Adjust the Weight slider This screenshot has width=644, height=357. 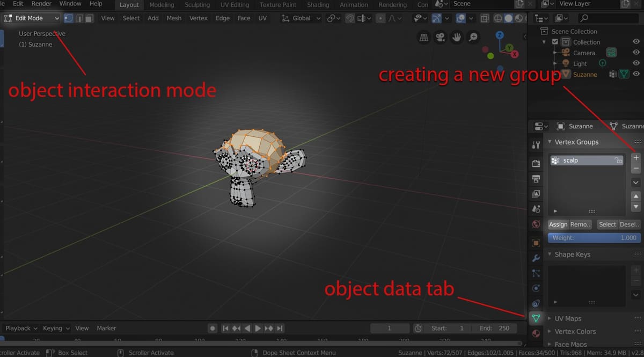coord(594,237)
